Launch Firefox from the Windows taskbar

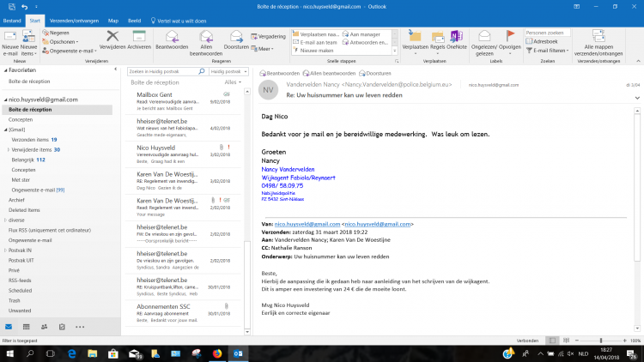(216, 353)
